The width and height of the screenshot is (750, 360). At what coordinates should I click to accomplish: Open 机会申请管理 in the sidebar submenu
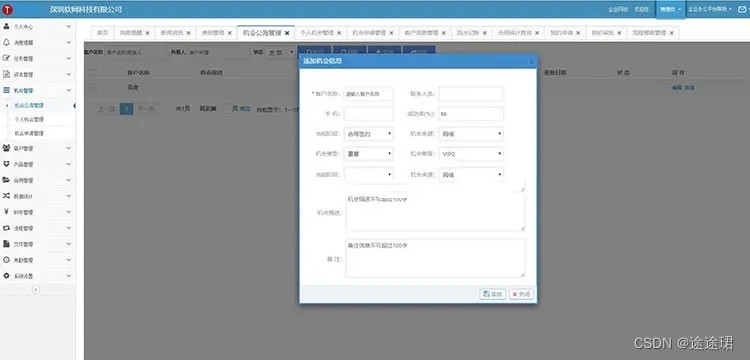pyautogui.click(x=29, y=133)
